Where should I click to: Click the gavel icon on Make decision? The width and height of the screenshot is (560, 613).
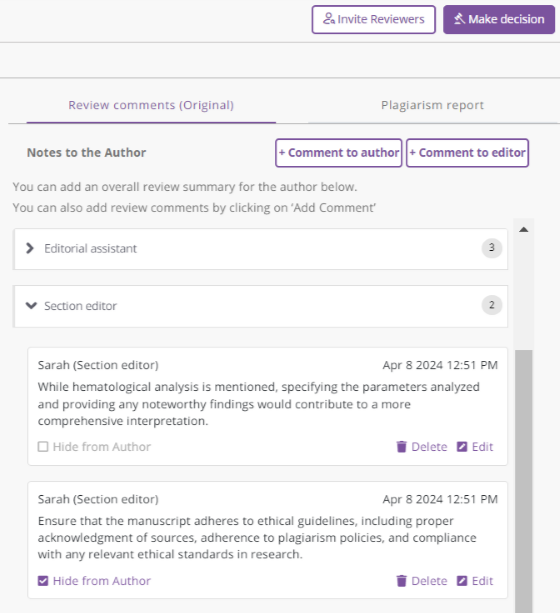point(459,19)
